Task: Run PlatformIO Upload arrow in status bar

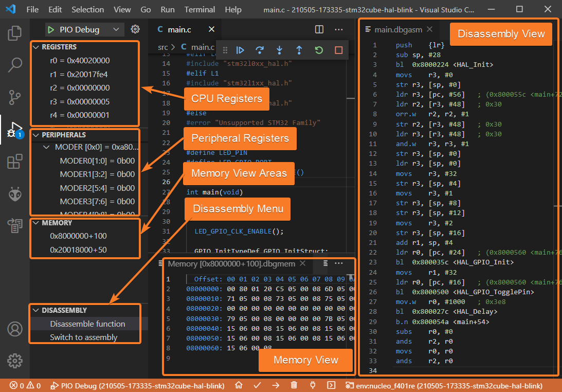Action: click(x=276, y=385)
